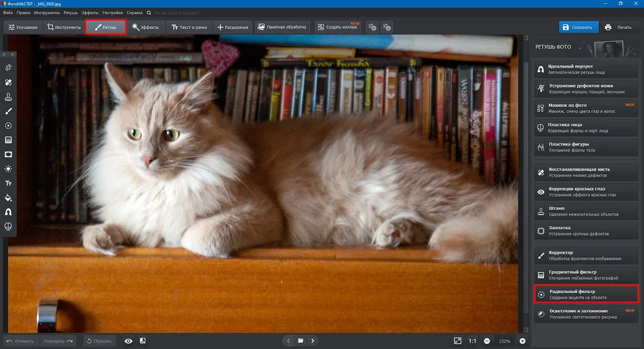This screenshot has height=349, width=644.
Task: Open the Справка menu
Action: [135, 13]
